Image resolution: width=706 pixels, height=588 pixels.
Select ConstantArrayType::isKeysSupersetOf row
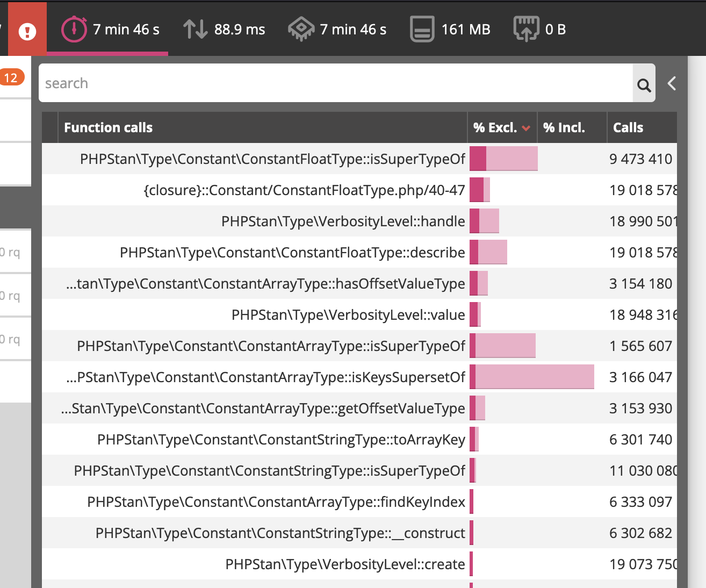[359, 377]
